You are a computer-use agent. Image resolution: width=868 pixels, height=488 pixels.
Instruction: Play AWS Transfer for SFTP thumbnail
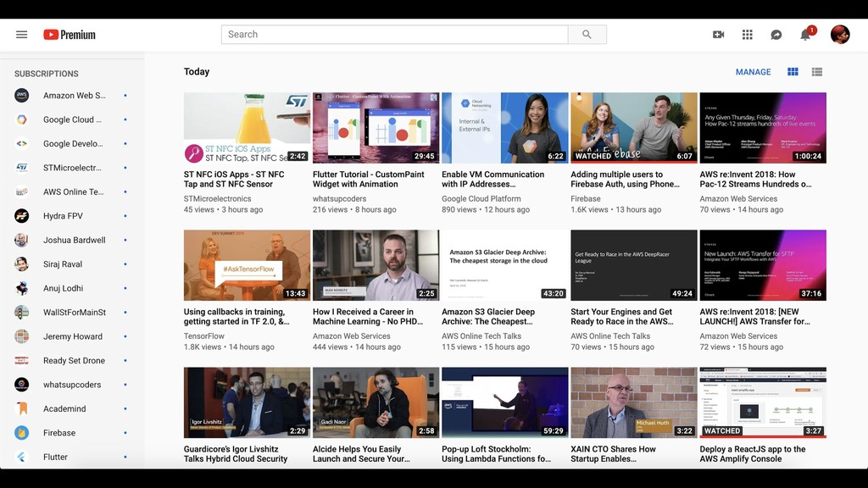(x=763, y=265)
